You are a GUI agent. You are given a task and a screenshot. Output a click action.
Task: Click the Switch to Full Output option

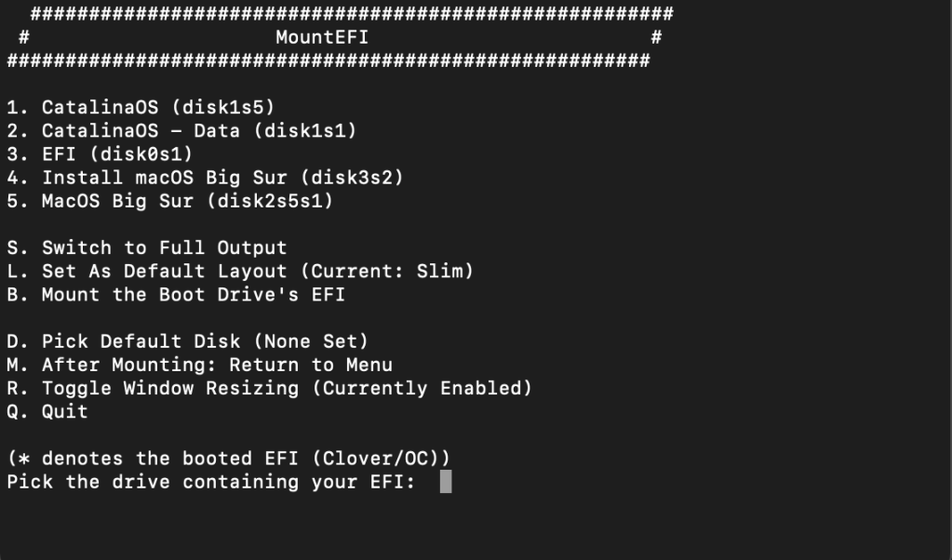coord(146,247)
